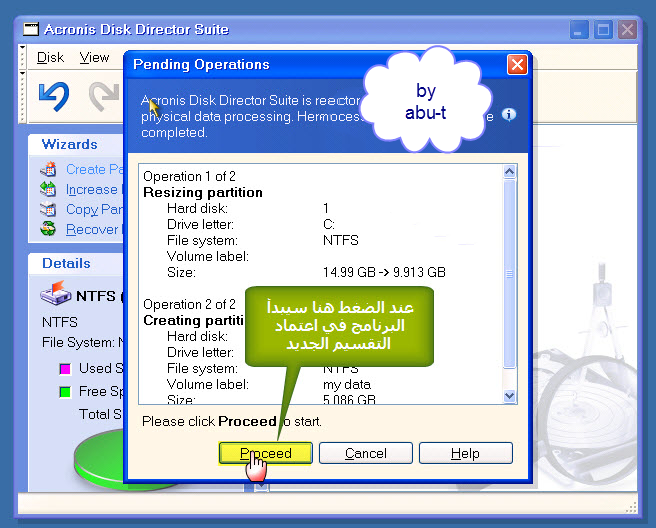Click the Cancel button
The image size is (656, 528).
click(x=366, y=453)
